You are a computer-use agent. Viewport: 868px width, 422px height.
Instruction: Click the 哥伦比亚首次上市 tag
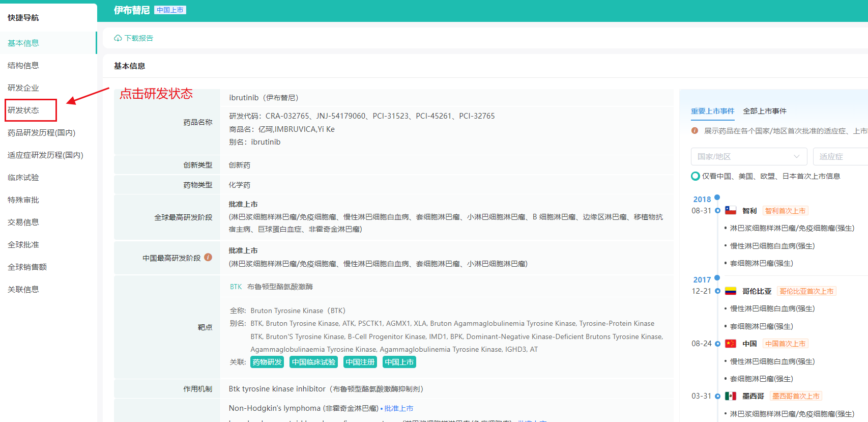806,291
